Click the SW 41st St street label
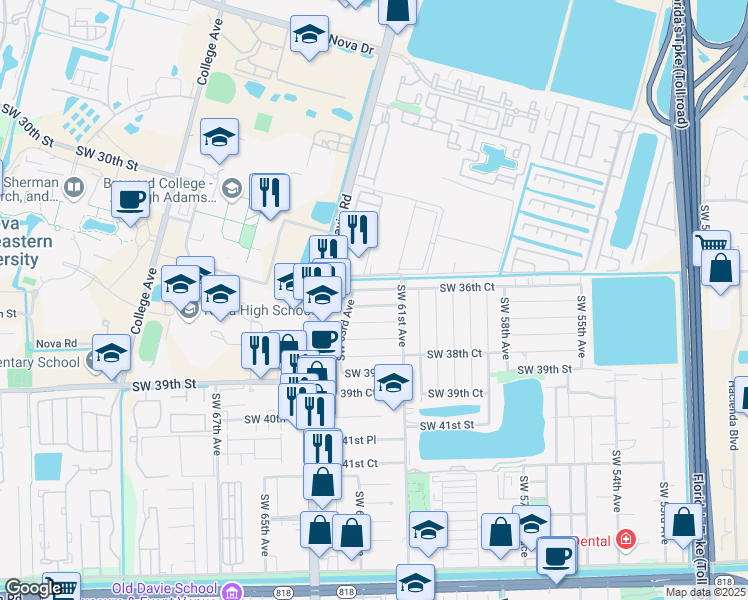This screenshot has height=600, width=748. [447, 425]
